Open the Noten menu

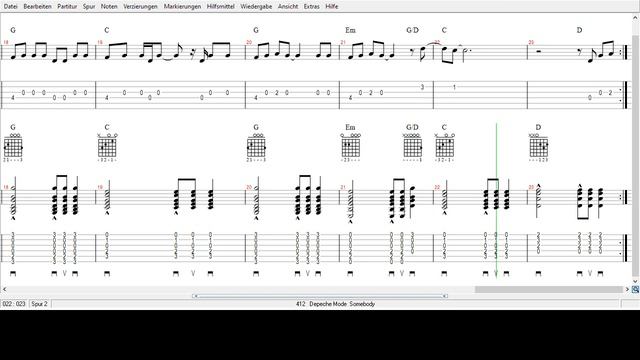click(109, 7)
